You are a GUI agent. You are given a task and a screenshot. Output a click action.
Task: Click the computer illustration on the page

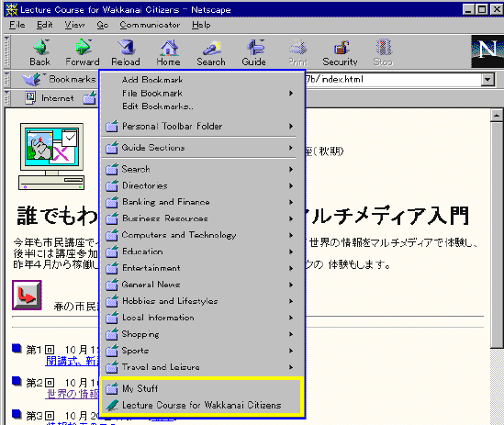coord(51,157)
